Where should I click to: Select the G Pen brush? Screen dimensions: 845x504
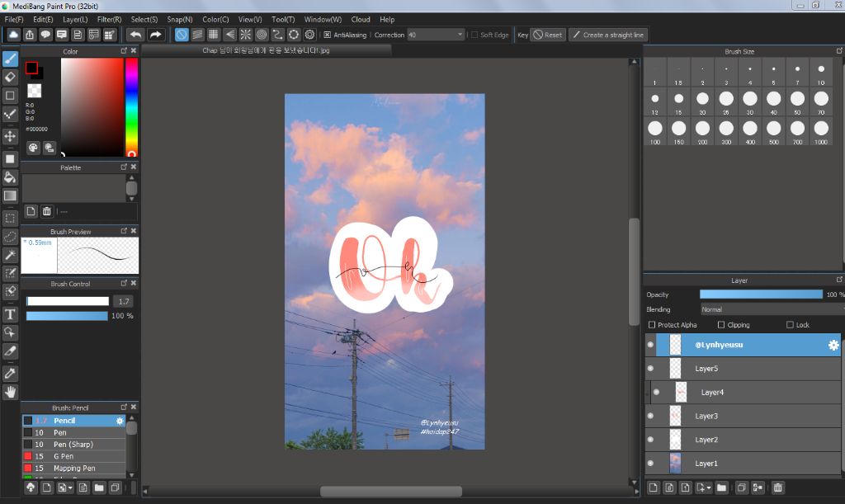73,456
